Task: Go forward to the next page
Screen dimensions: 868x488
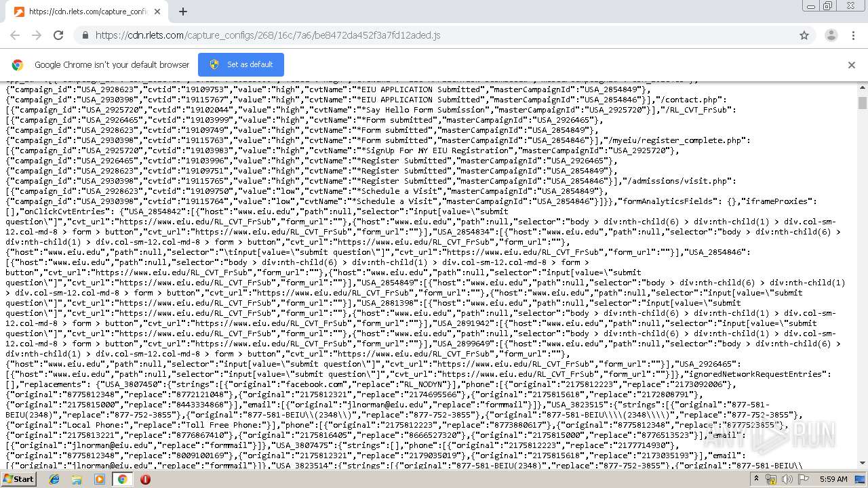Action: (37, 35)
